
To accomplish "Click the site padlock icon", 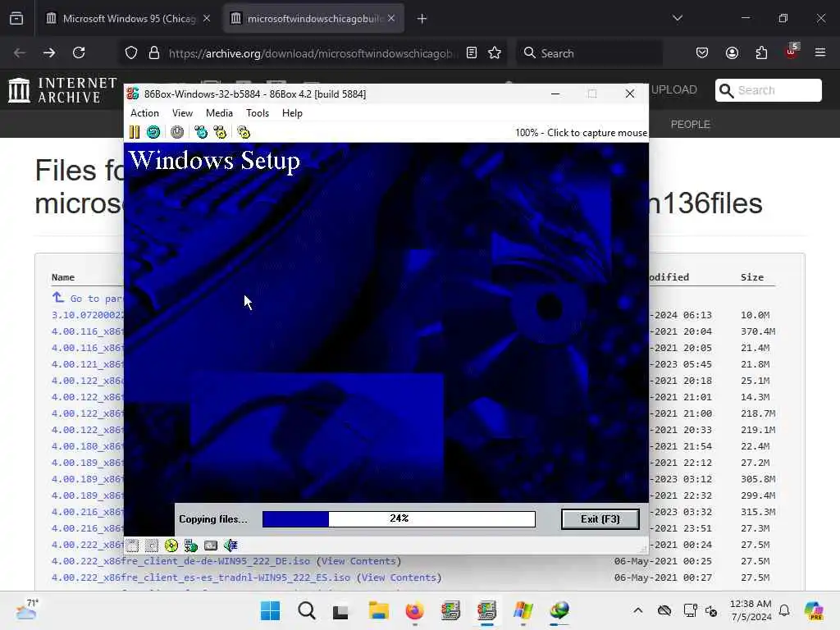I will 154,52.
